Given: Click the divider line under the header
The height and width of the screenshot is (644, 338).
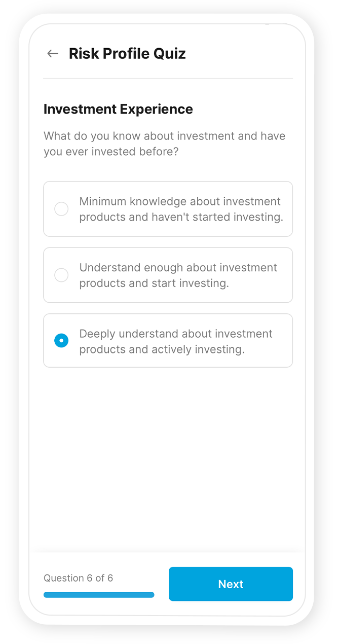Looking at the screenshot, I should point(168,79).
